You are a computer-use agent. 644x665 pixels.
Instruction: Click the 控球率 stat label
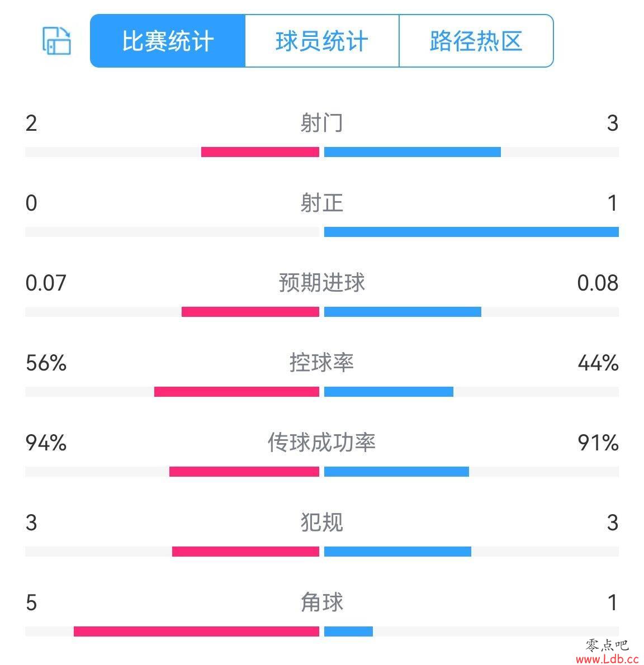click(x=321, y=363)
